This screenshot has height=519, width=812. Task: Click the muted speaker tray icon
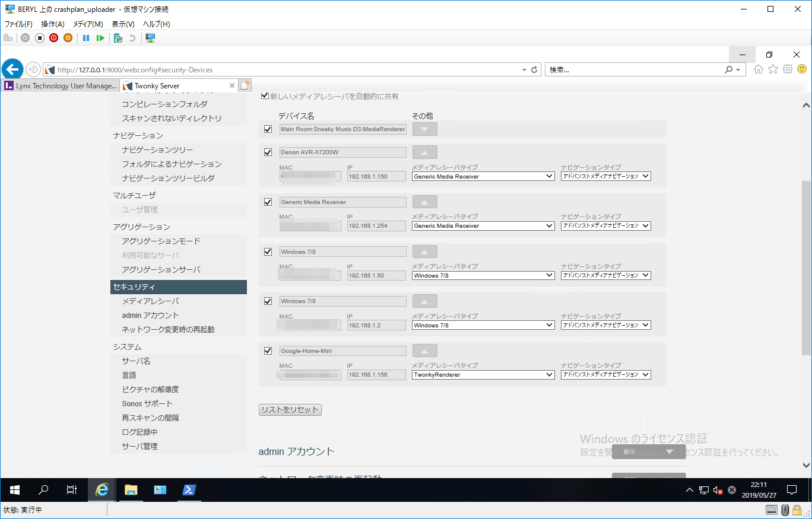point(718,490)
